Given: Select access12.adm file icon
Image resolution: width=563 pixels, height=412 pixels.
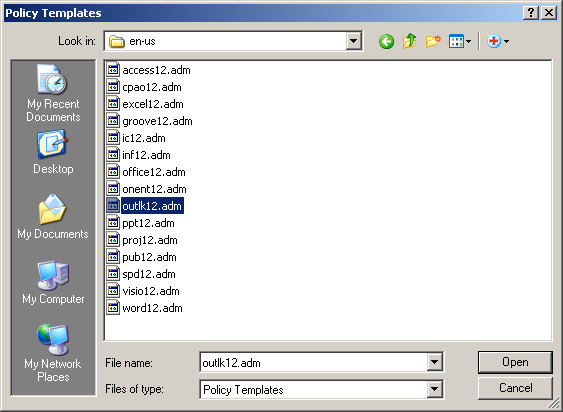Looking at the screenshot, I should (113, 70).
